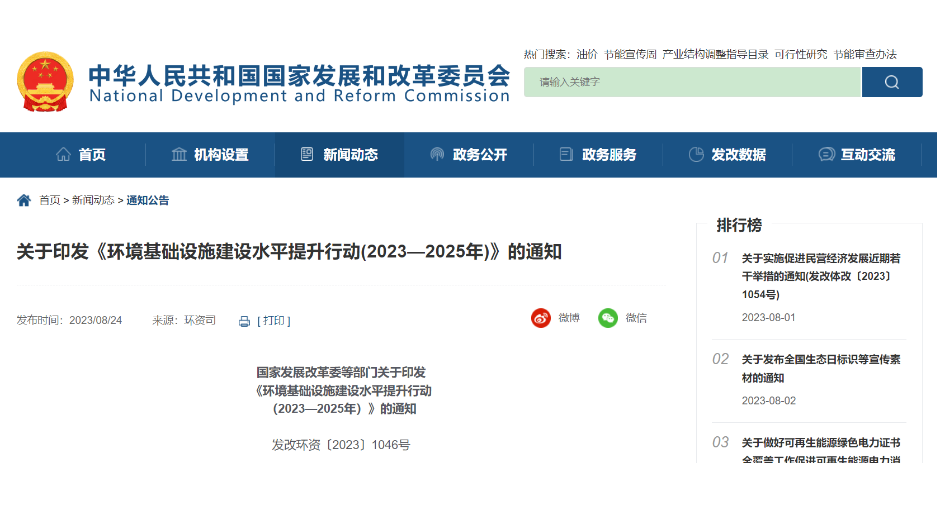Share article via Weibo icon
The image size is (937, 520).
541,318
